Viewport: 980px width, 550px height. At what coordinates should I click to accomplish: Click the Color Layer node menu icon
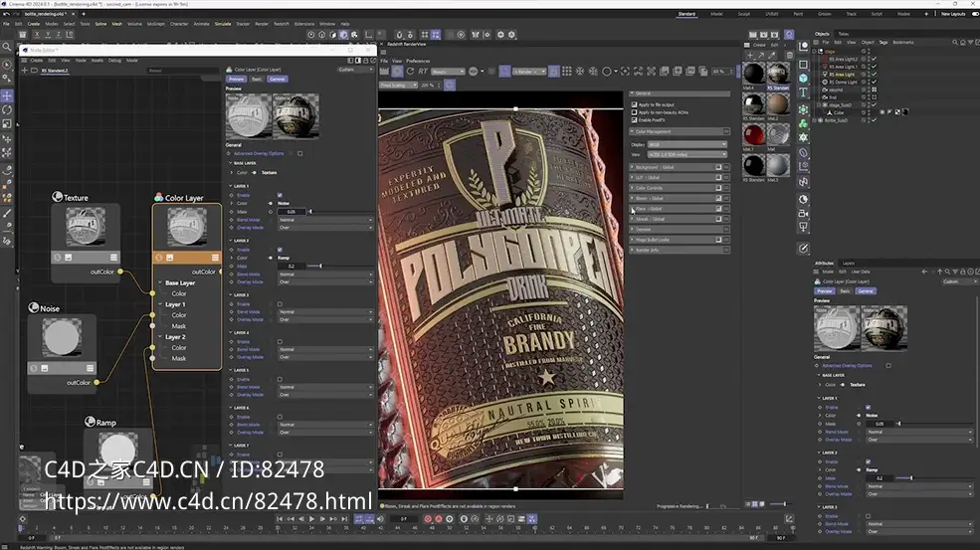(215, 258)
